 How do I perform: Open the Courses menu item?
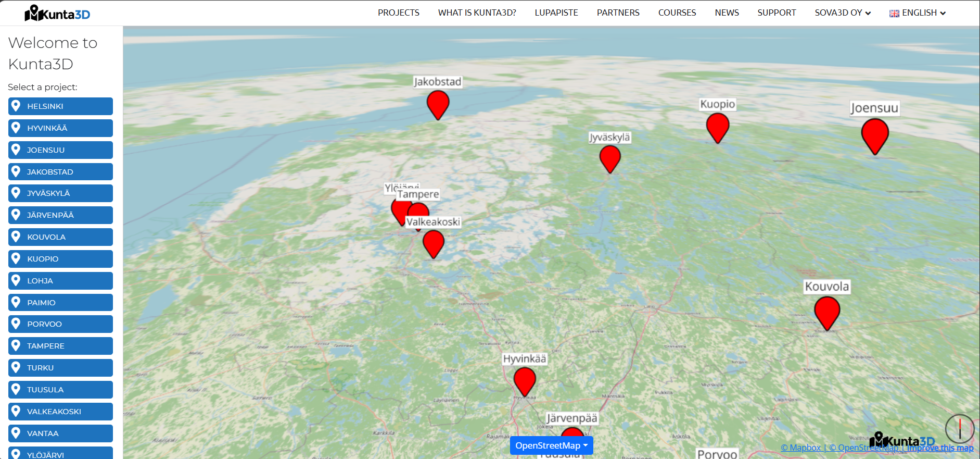pyautogui.click(x=677, y=13)
